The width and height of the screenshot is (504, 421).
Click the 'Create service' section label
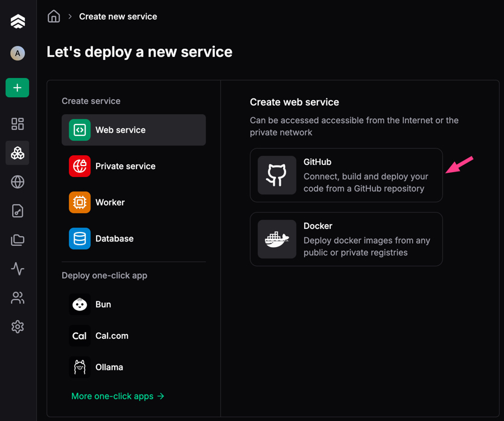point(91,101)
